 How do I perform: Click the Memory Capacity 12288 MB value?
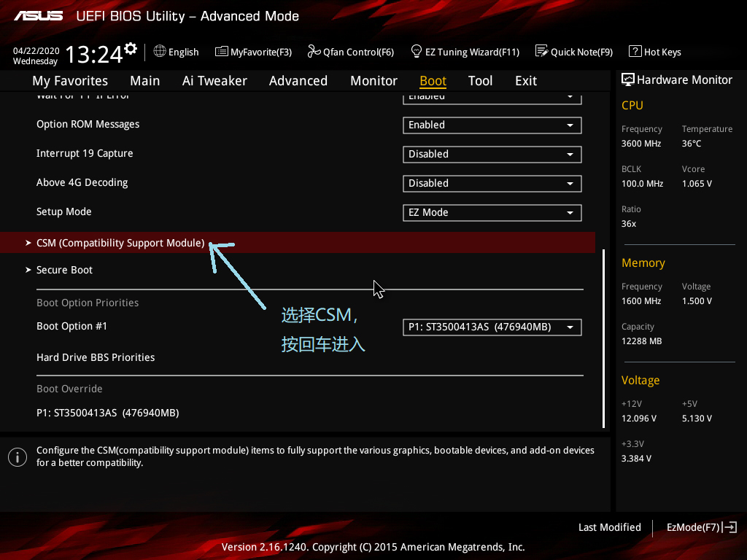[x=642, y=341]
